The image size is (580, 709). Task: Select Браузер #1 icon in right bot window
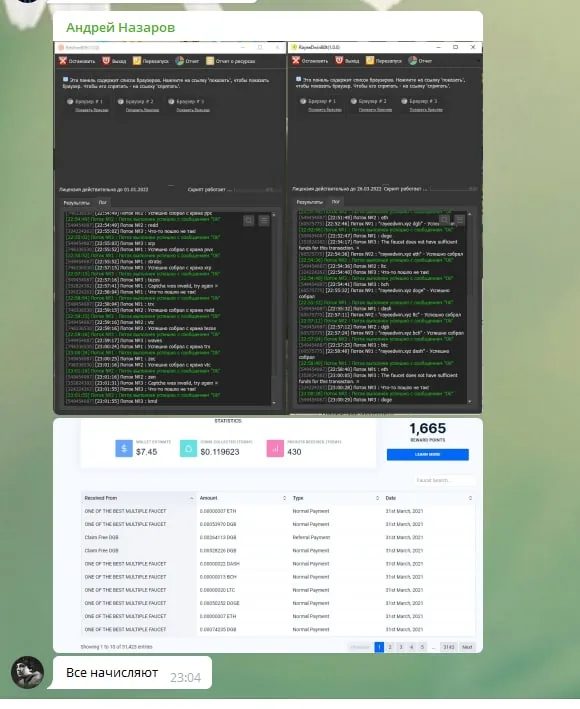click(x=303, y=101)
